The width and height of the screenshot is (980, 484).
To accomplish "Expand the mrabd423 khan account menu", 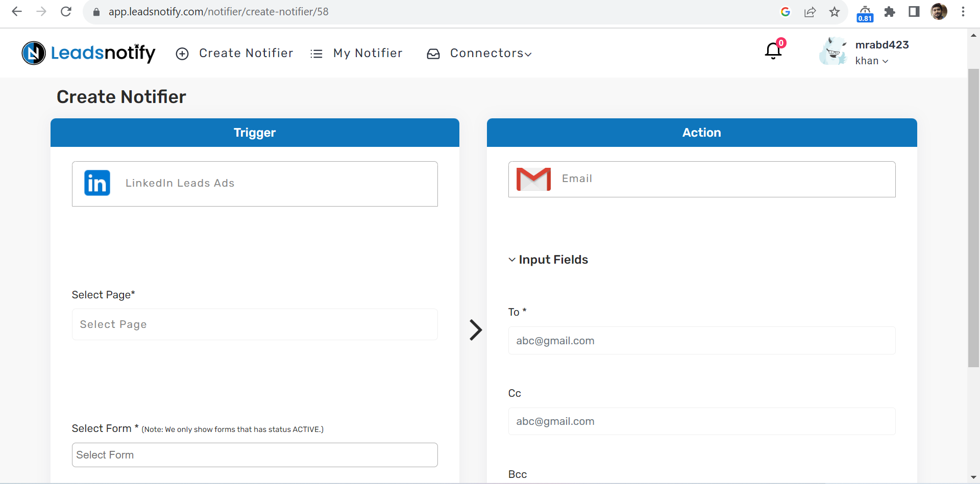I will pos(881,53).
